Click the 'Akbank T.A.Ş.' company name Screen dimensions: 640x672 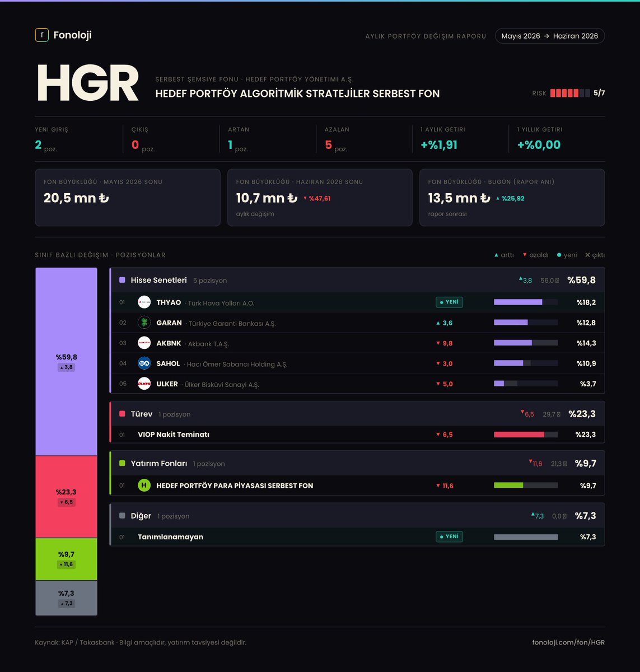[x=208, y=344]
